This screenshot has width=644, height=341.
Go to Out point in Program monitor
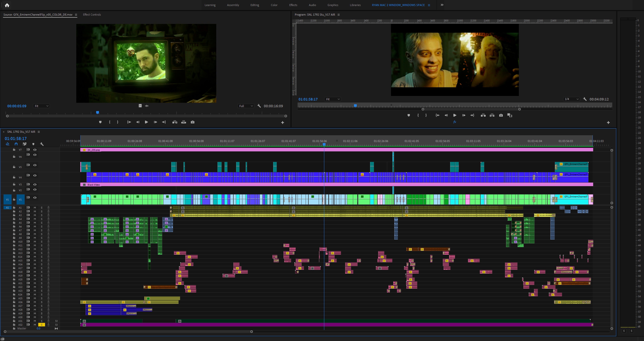[x=472, y=115]
